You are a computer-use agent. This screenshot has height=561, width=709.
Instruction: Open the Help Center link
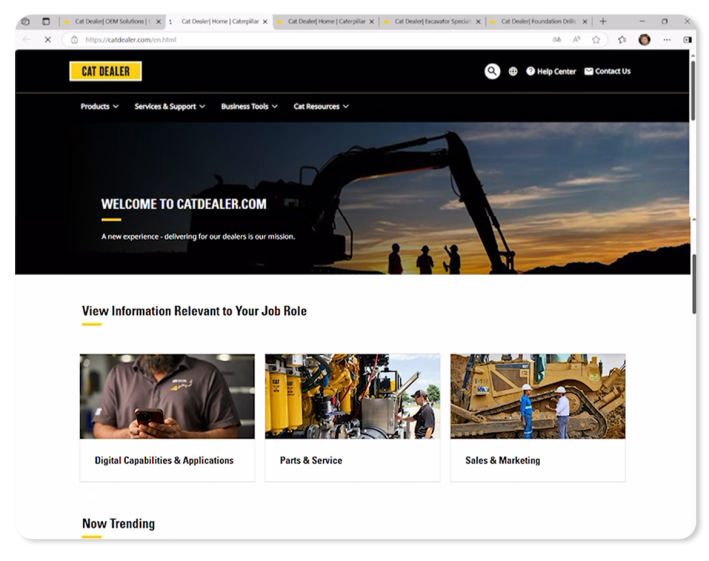[551, 71]
